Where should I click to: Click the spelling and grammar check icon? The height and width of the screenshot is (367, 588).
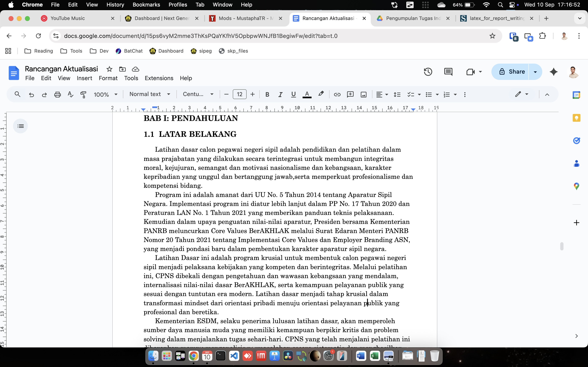(x=70, y=94)
